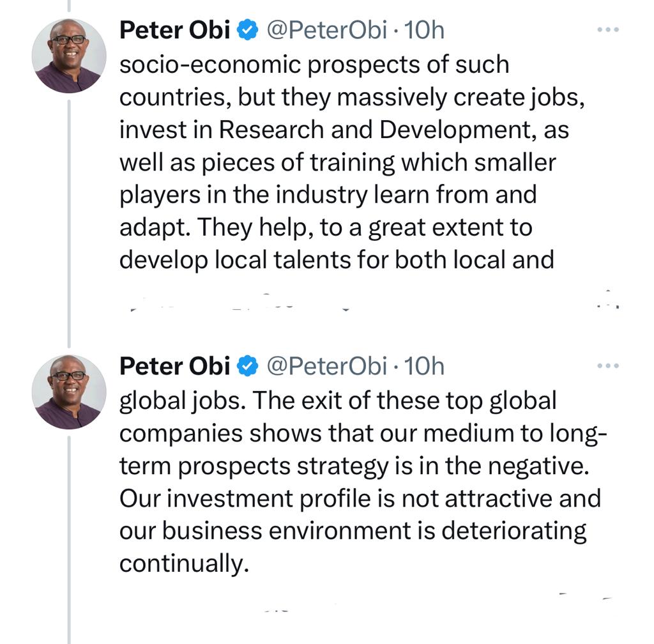The height and width of the screenshot is (644, 654).
Task: Open the second tweet's three-dot more menu
Action: click(x=607, y=366)
